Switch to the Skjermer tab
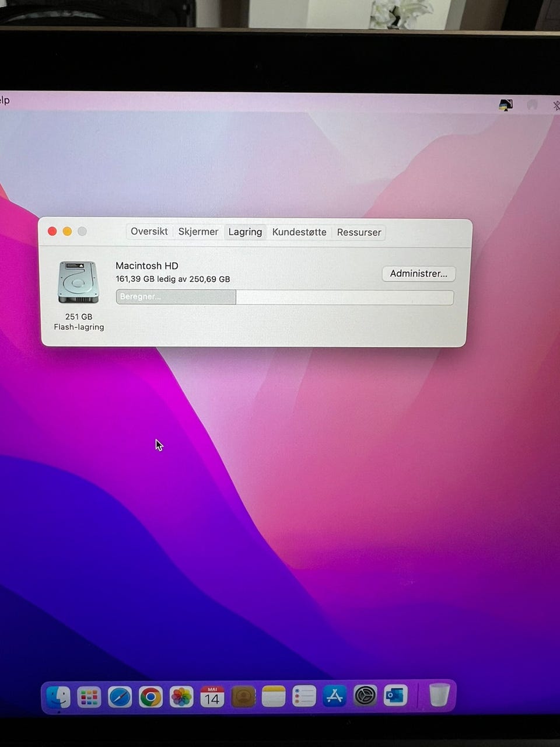Screen dimensions: 560x747 tap(198, 232)
